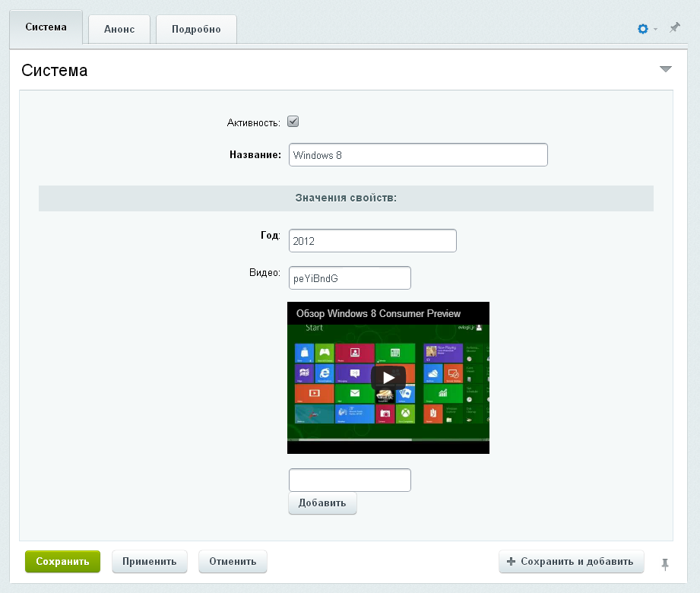
Task: Click the small arrow beside the gear
Action: click(655, 30)
